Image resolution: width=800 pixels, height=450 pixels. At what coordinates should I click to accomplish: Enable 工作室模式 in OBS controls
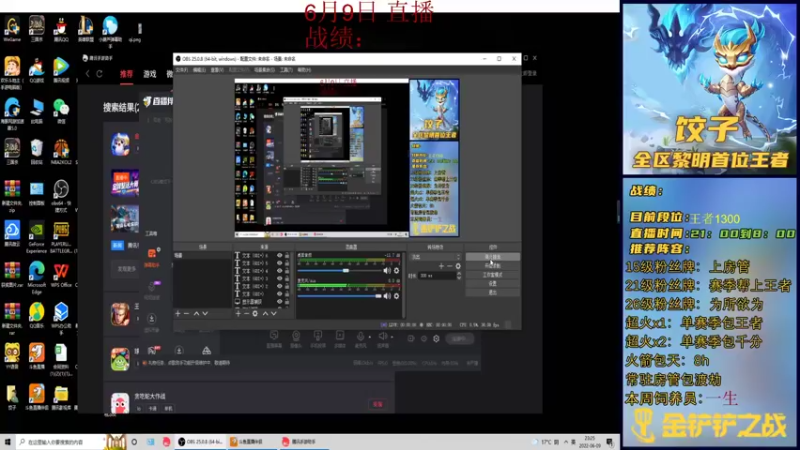[492, 274]
